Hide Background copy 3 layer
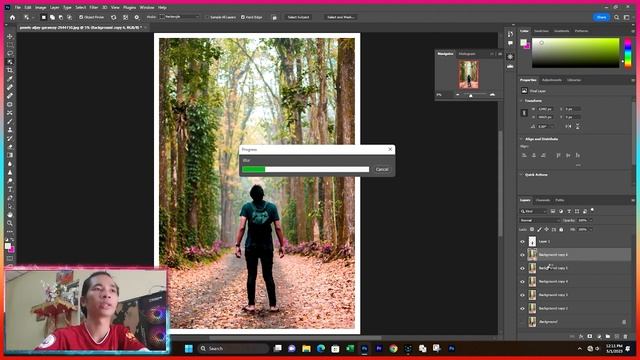 522,295
